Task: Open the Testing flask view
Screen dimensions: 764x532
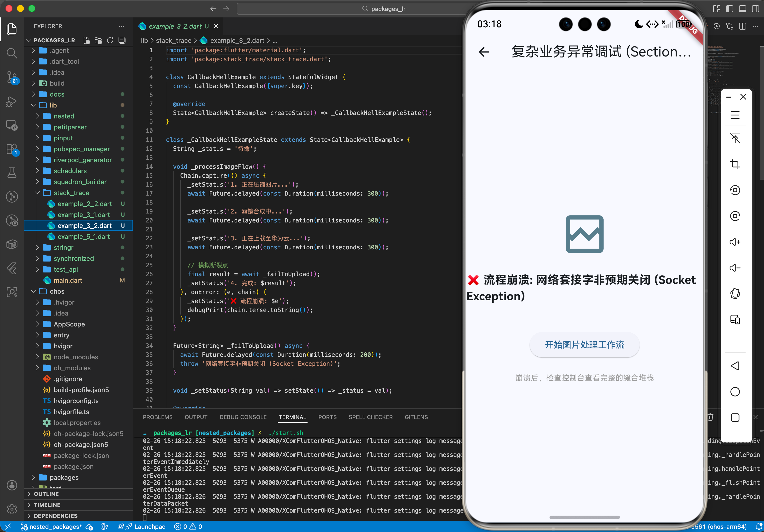Action: click(12, 173)
